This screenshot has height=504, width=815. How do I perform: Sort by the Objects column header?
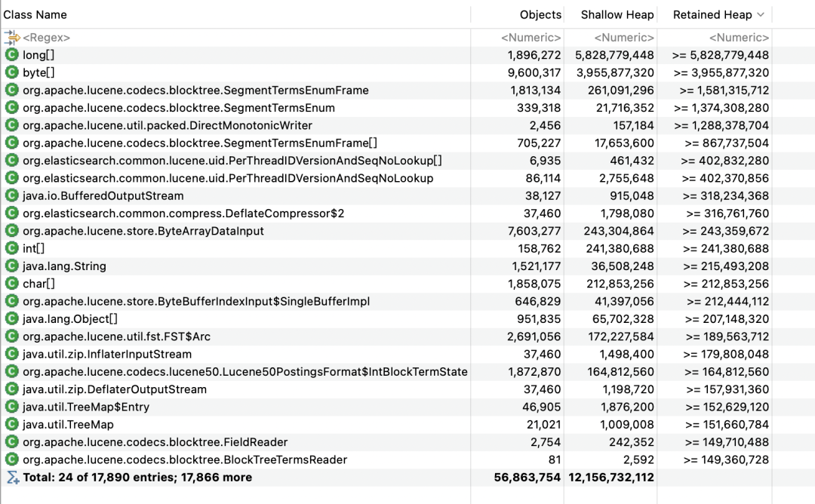[540, 15]
